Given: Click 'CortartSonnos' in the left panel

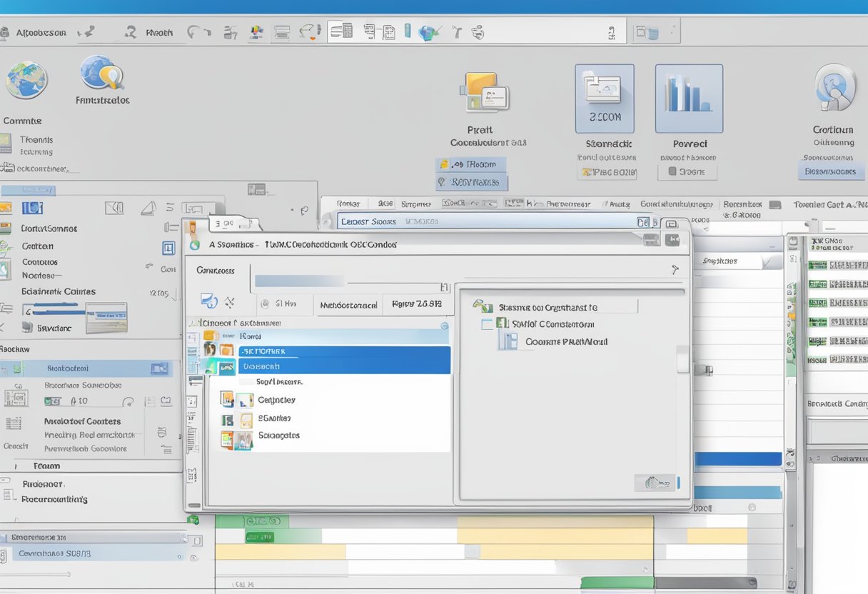Looking at the screenshot, I should coord(49,228).
